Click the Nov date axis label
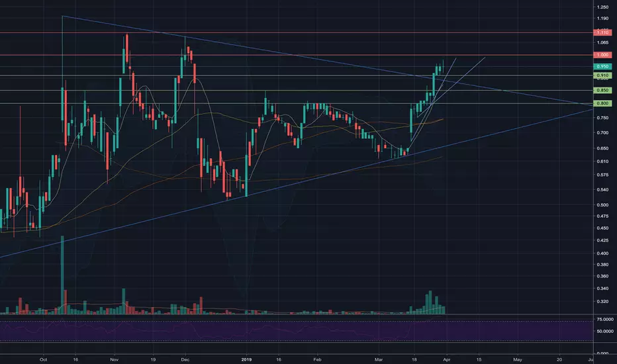Image resolution: width=617 pixels, height=364 pixels. click(114, 359)
